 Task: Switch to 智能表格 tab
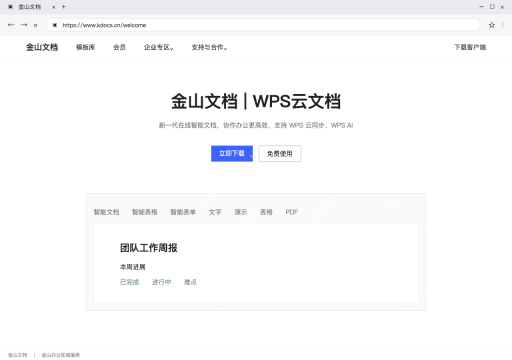click(x=145, y=212)
